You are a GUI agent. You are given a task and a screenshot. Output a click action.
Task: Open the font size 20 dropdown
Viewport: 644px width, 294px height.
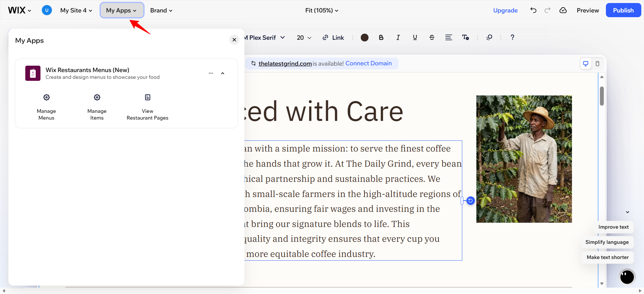[x=304, y=37]
